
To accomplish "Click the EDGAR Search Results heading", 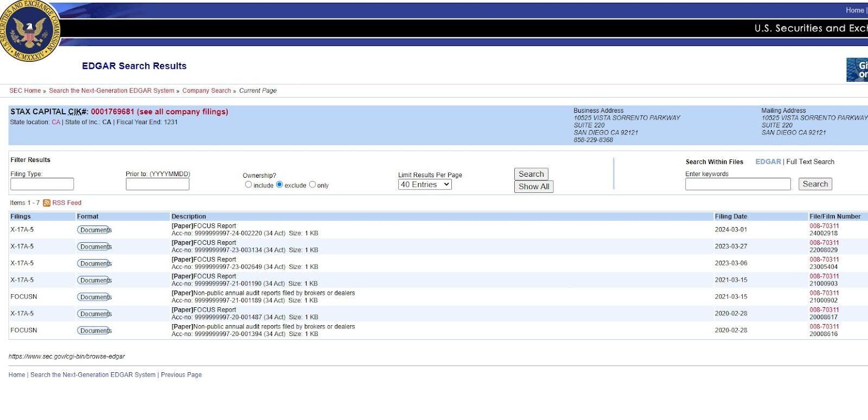I will point(134,66).
